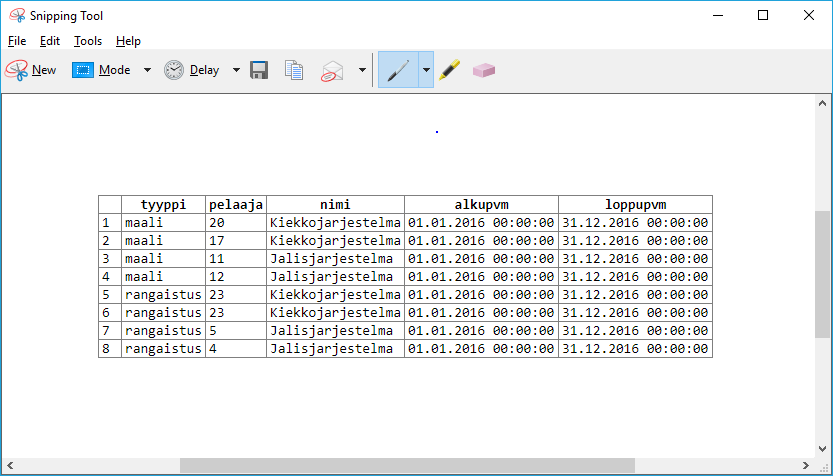
Task: Open the Help menu
Action: coord(128,41)
